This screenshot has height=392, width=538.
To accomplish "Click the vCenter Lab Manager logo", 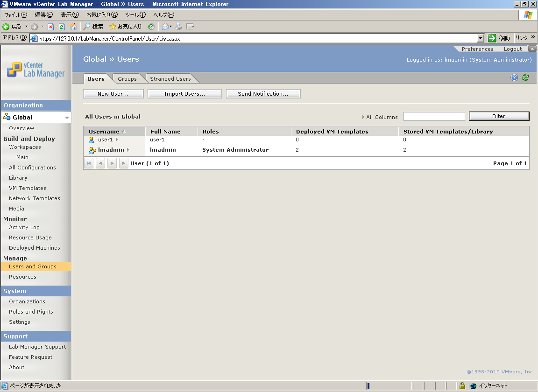I will coord(35,70).
